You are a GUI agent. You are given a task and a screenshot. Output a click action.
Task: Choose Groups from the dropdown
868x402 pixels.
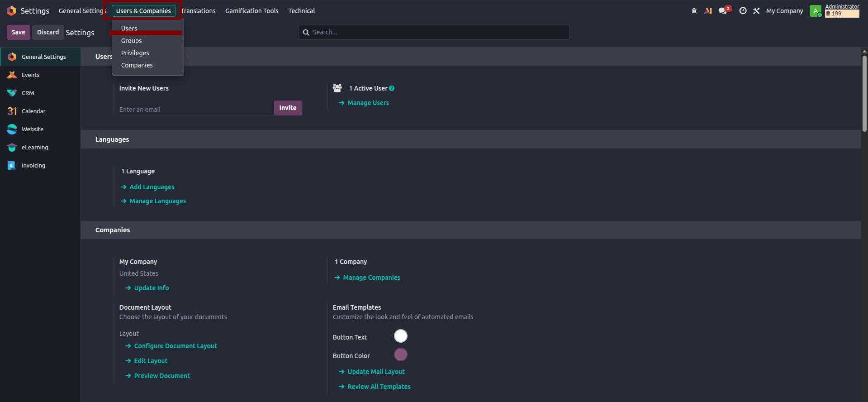pyautogui.click(x=148, y=41)
